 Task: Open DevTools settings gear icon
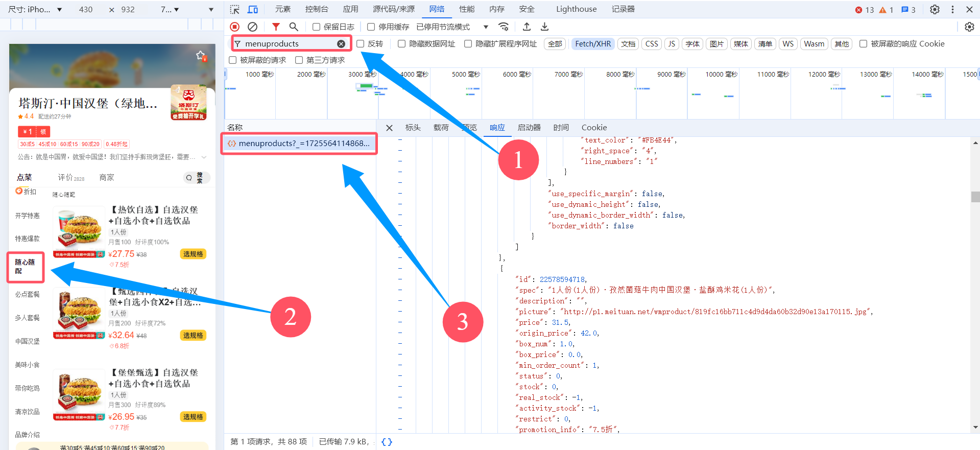(935, 9)
